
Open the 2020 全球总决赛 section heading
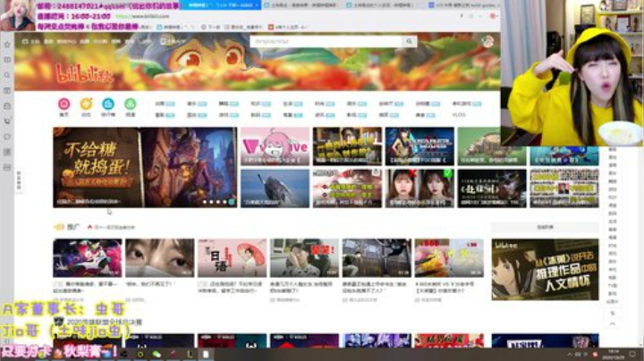click(105, 322)
